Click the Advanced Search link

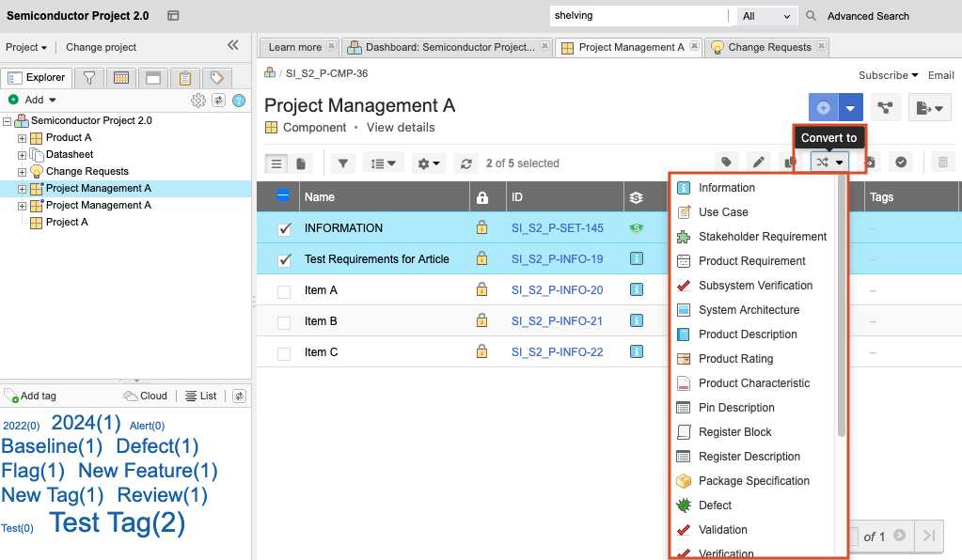[x=868, y=16]
